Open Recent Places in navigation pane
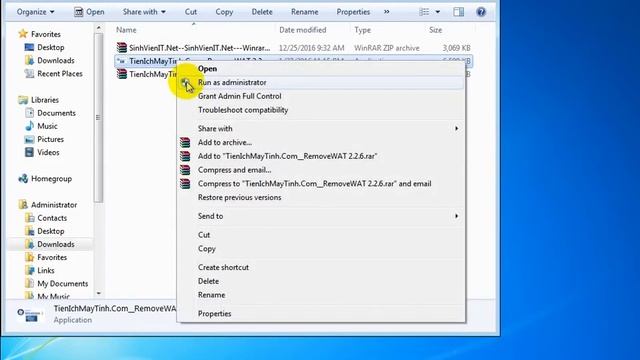This screenshot has width=640, height=360. 54,73
